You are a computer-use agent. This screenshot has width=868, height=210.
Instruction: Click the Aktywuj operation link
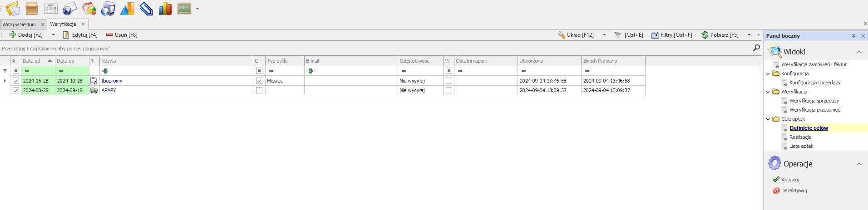tap(790, 180)
